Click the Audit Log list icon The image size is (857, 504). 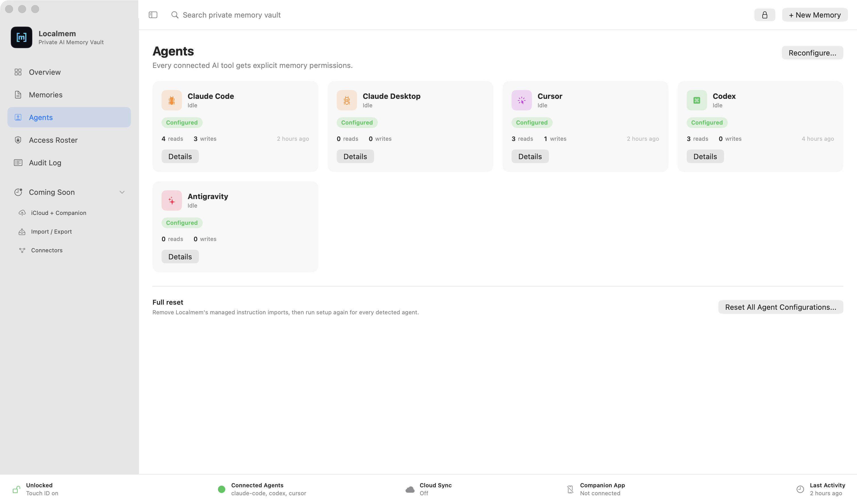(18, 163)
